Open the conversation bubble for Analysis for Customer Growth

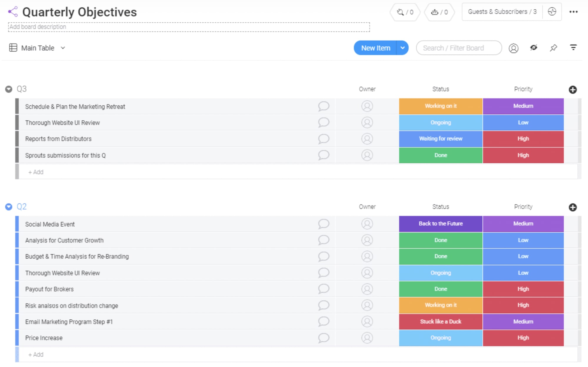coord(324,240)
